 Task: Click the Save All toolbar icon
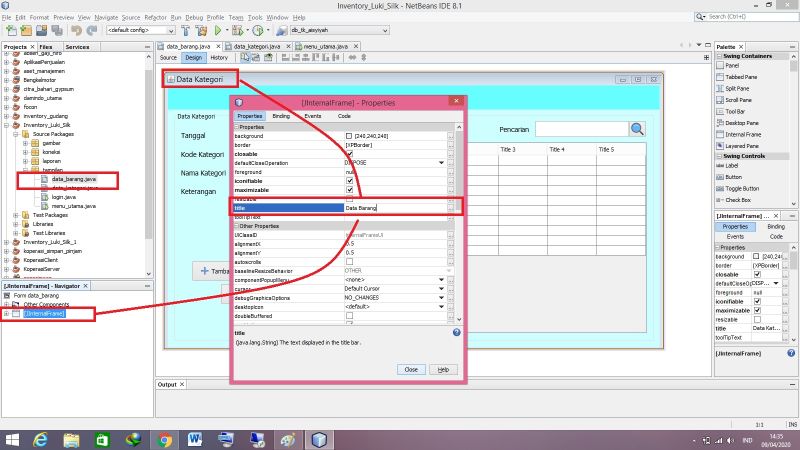click(x=57, y=31)
